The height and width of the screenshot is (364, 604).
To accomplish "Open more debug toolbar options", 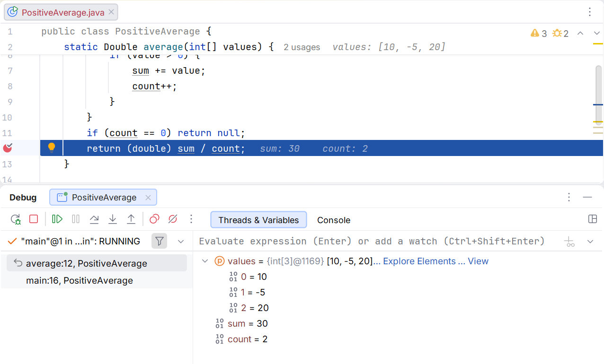I will click(191, 219).
